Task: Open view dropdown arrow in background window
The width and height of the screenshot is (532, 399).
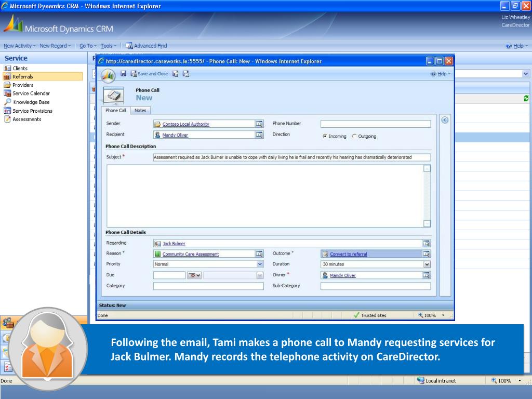Action: coord(526,74)
